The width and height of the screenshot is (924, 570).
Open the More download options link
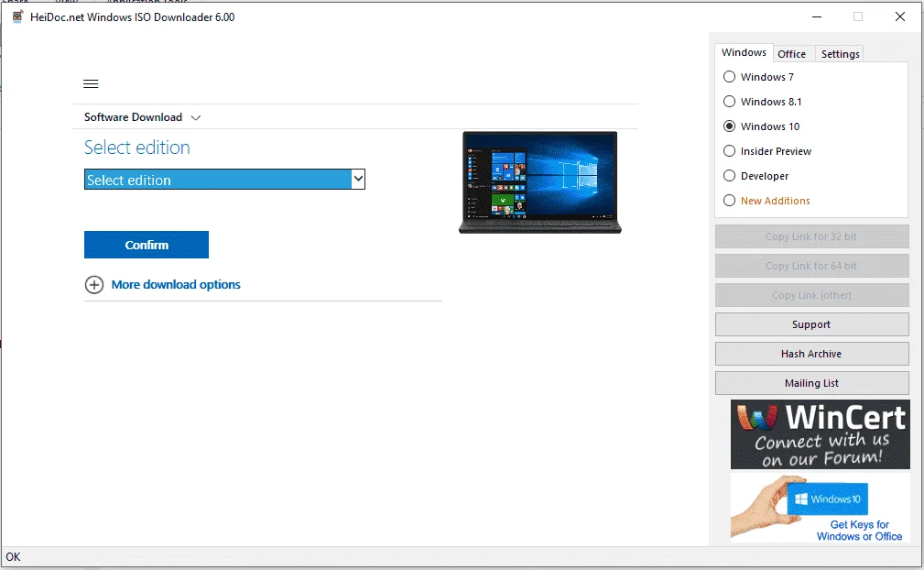pyautogui.click(x=176, y=285)
